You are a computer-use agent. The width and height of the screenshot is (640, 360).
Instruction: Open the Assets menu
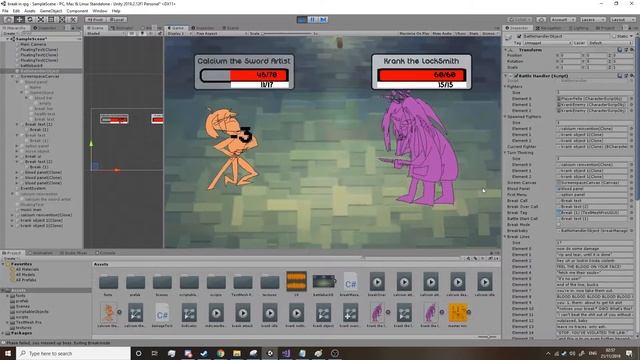pyautogui.click(x=30, y=11)
